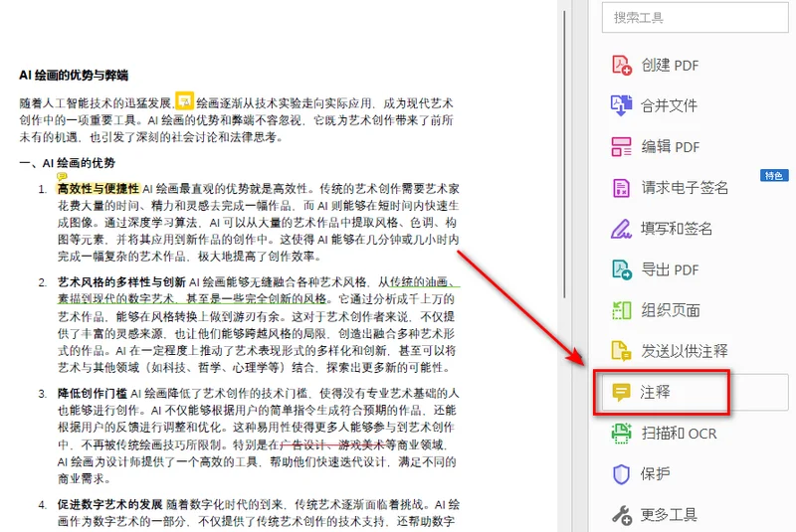Click the strikethrough text 广告设计、游戏美术

click(x=332, y=445)
